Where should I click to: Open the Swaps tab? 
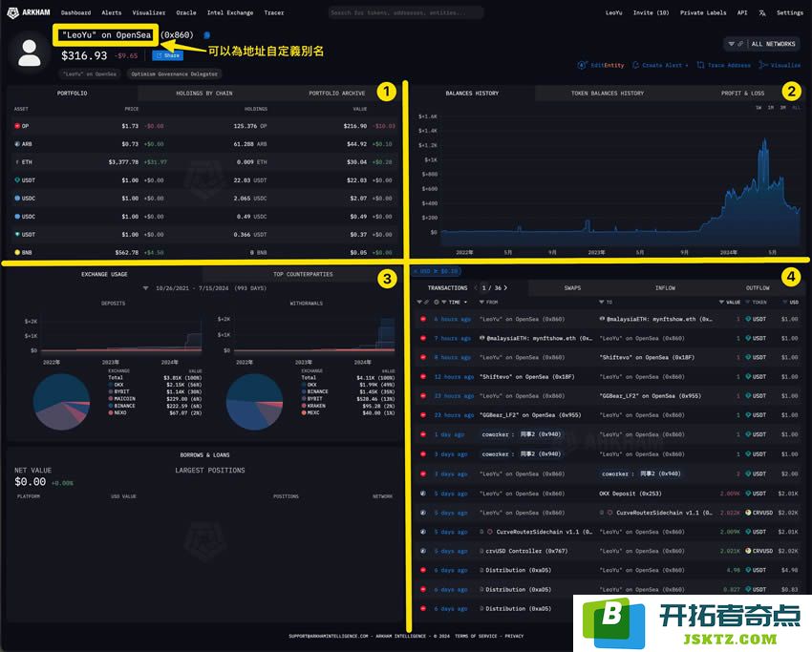pyautogui.click(x=572, y=287)
